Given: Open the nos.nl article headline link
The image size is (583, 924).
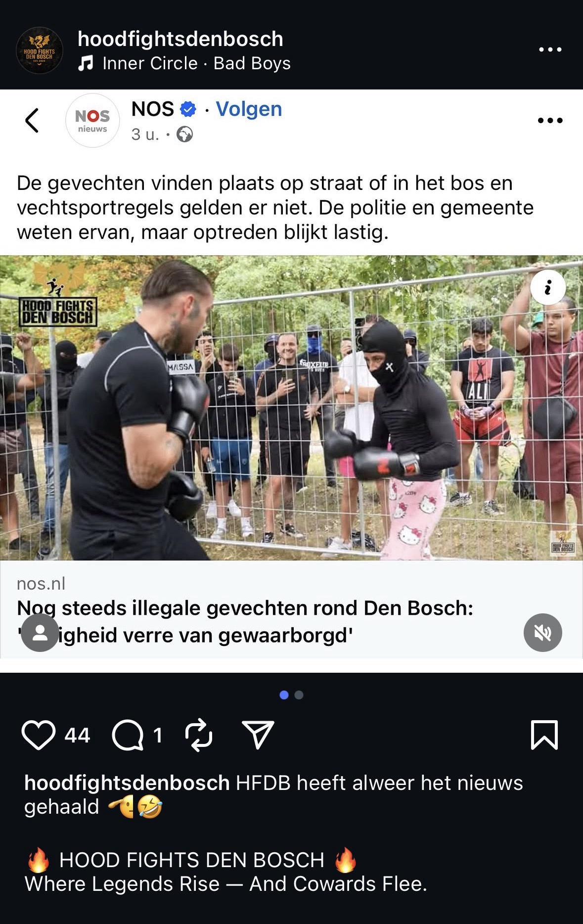Looking at the screenshot, I should [245, 622].
